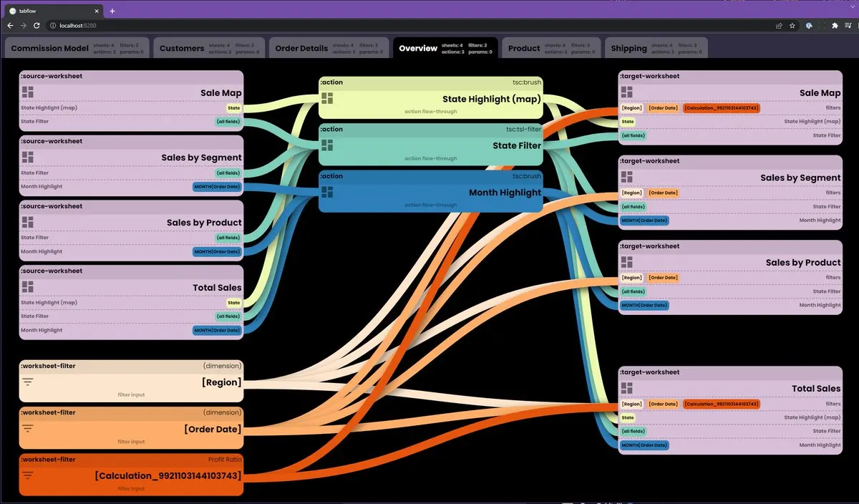Click the [Calculation_9921103144103743] filter title
The image size is (859, 504).
[168, 475]
